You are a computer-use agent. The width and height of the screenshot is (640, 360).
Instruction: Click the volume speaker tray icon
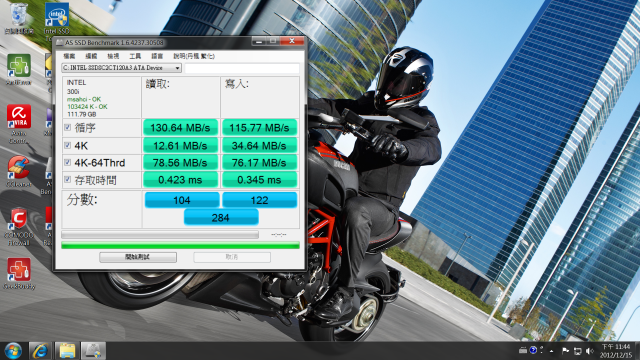pyautogui.click(x=589, y=351)
